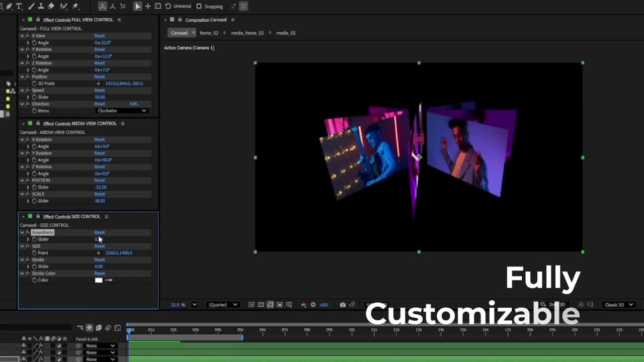This screenshot has width=644, height=362.
Task: Open magnification ratio dropdown arrow
Action: [x=194, y=305]
